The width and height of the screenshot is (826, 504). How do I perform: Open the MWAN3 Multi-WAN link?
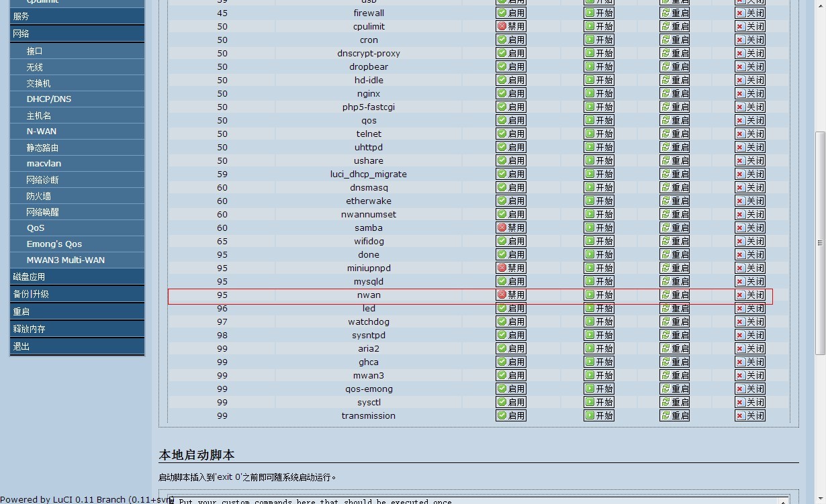point(77,260)
